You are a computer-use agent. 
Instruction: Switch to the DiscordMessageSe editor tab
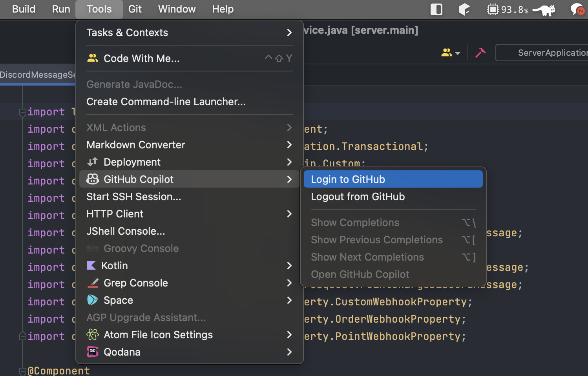pyautogui.click(x=38, y=75)
